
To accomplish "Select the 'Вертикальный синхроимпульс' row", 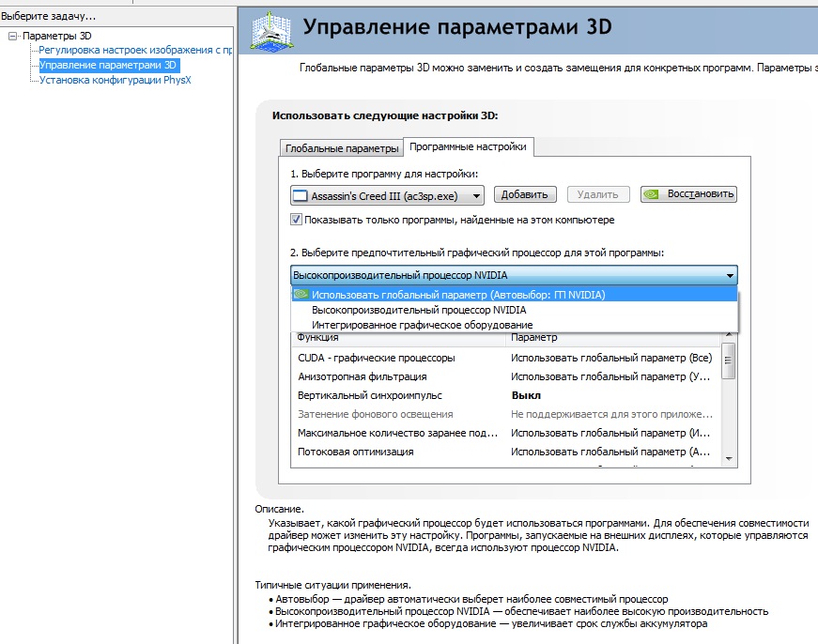I will point(506,396).
